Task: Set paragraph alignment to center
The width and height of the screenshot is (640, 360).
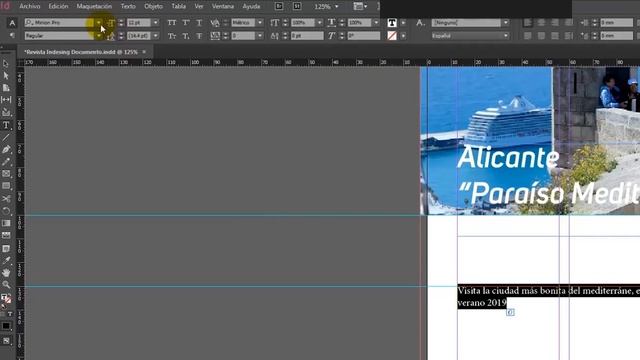Action: [x=541, y=23]
